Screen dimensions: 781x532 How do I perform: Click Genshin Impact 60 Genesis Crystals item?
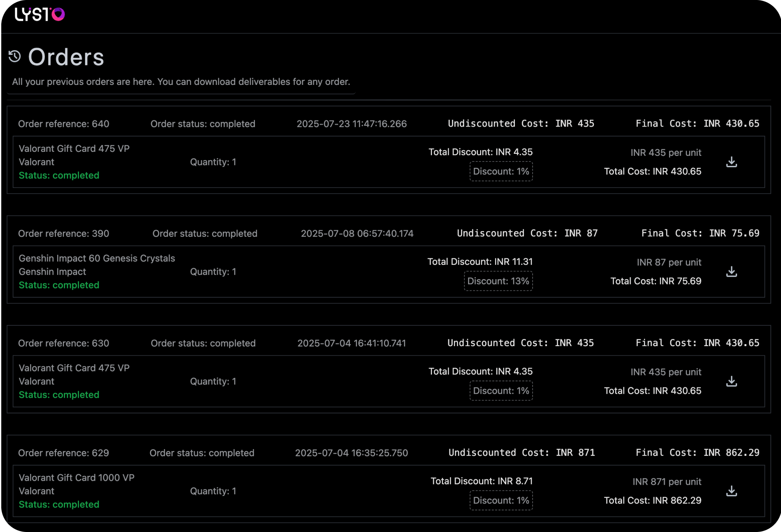pyautogui.click(x=97, y=258)
